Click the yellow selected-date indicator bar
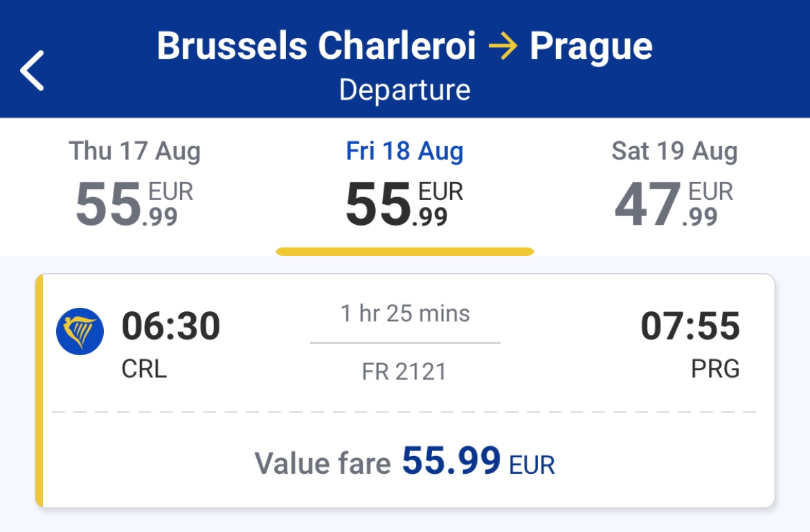This screenshot has height=532, width=810. [405, 252]
